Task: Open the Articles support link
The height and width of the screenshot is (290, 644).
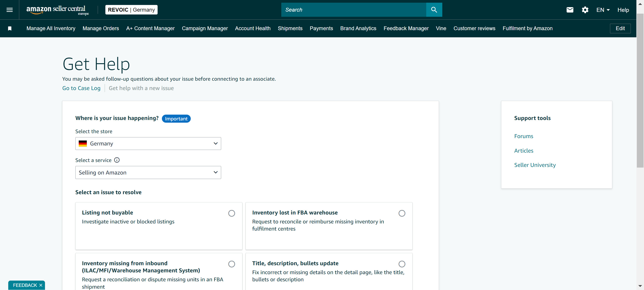Action: (x=523, y=151)
